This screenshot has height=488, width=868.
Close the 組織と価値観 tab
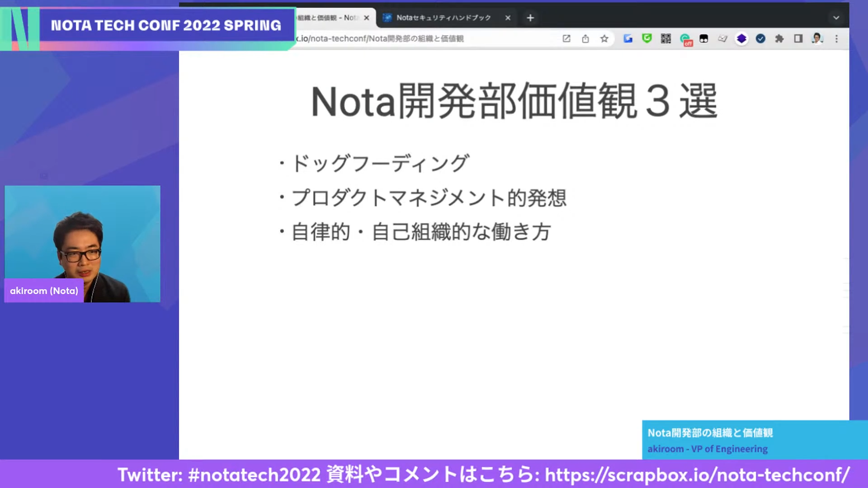tap(367, 18)
